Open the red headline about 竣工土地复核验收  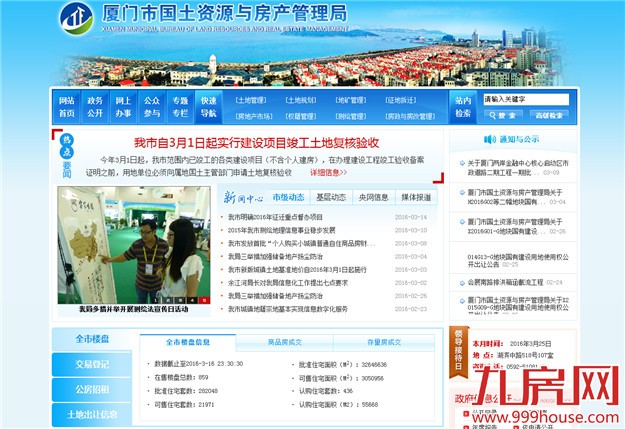256,143
